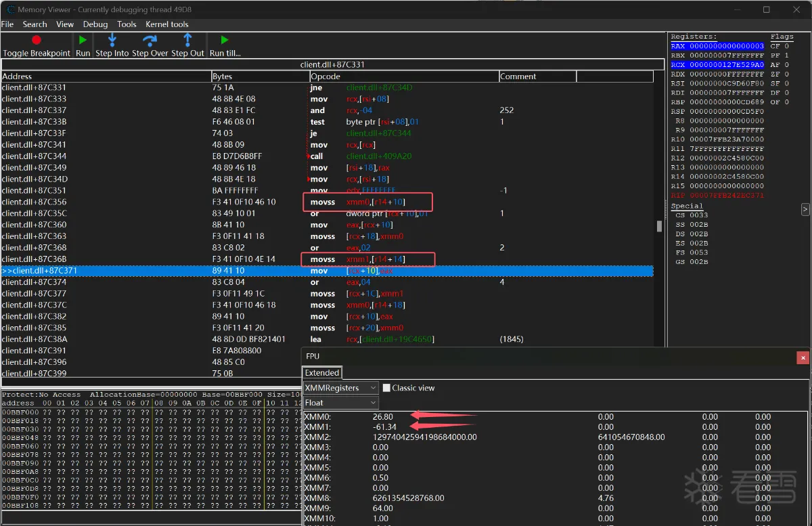Click the disassembler vertical scrollbar thumb
This screenshot has height=526, width=812.
(x=659, y=226)
